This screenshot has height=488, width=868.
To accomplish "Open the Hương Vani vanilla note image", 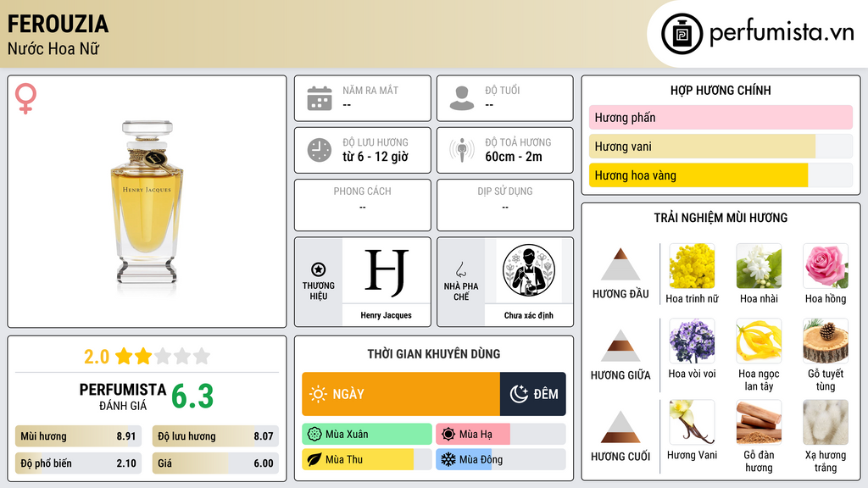I will pyautogui.click(x=692, y=422).
